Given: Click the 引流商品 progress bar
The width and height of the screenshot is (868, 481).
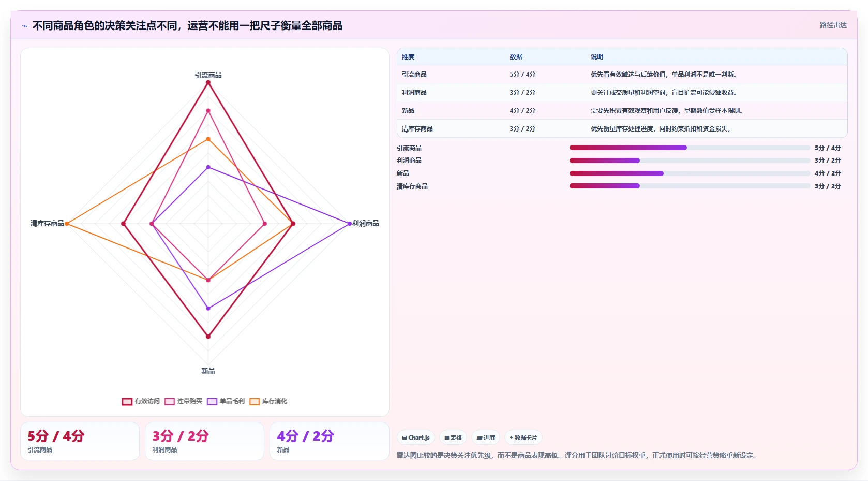Looking at the screenshot, I should coord(690,148).
